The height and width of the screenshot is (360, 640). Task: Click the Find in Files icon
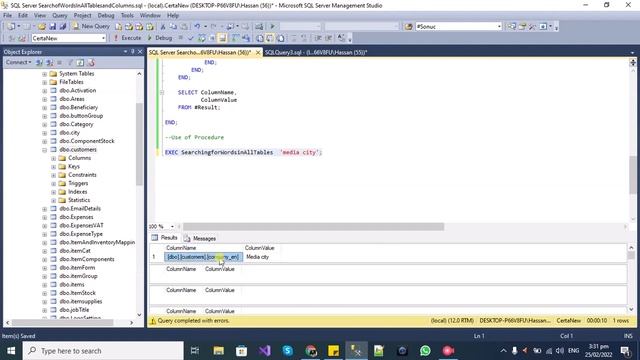(x=408, y=27)
